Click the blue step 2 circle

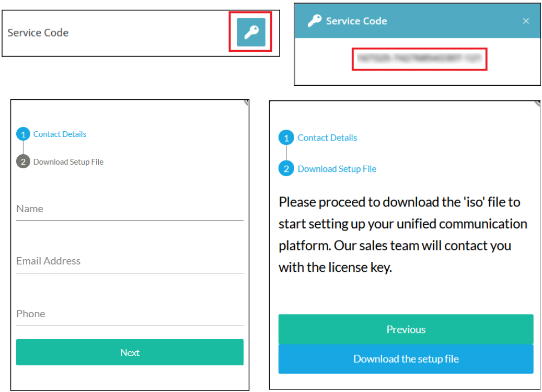pyautogui.click(x=286, y=169)
